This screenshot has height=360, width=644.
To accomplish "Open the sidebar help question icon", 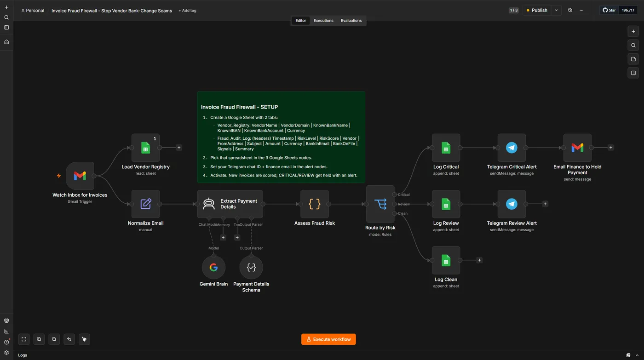I will 6,342.
